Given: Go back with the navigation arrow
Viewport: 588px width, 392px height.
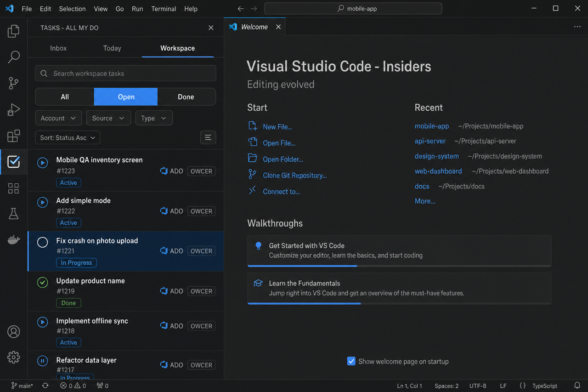Looking at the screenshot, I should pos(241,9).
